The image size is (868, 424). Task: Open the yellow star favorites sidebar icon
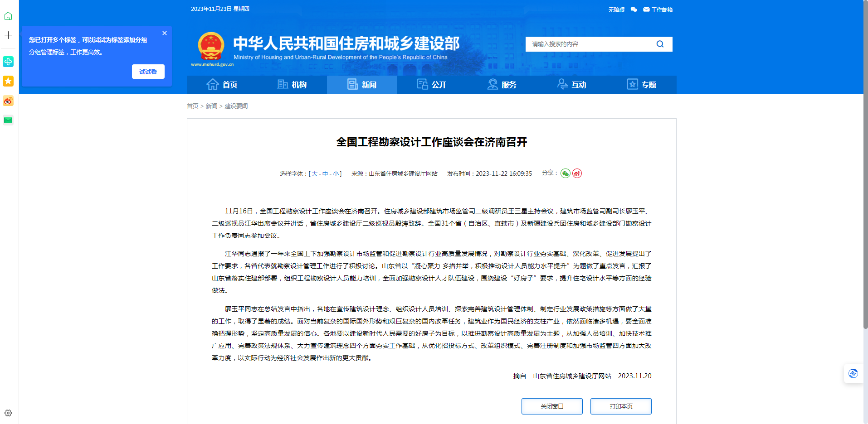point(8,81)
